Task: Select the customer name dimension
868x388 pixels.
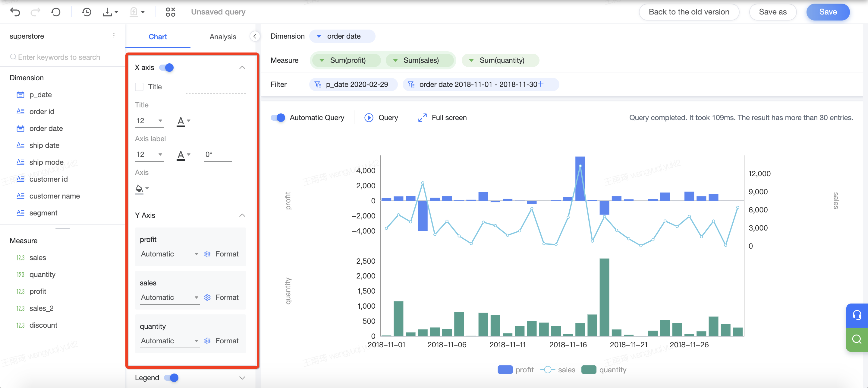Action: (55, 196)
